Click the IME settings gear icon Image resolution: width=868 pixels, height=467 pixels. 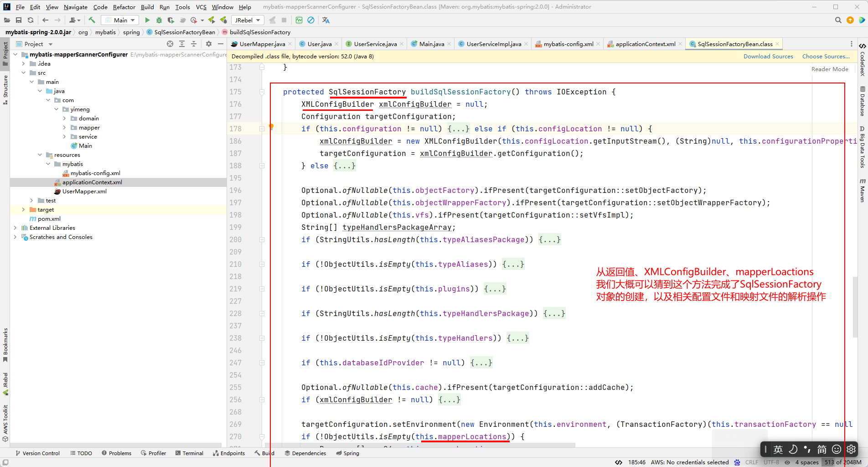(851, 449)
